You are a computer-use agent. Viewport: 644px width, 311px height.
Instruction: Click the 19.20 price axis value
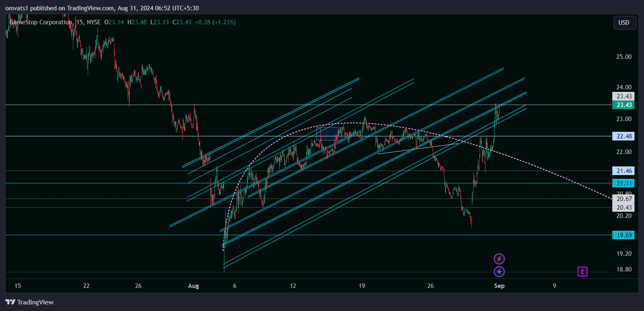coord(624,254)
